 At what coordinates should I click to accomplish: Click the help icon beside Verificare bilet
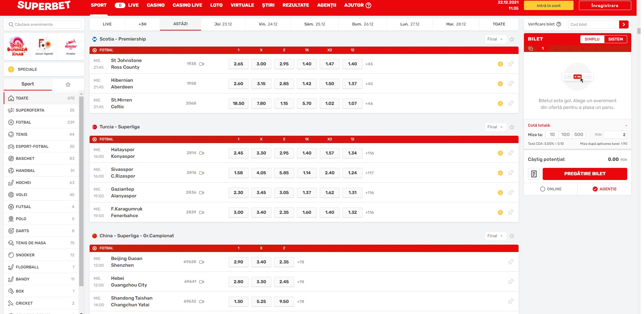[559, 24]
